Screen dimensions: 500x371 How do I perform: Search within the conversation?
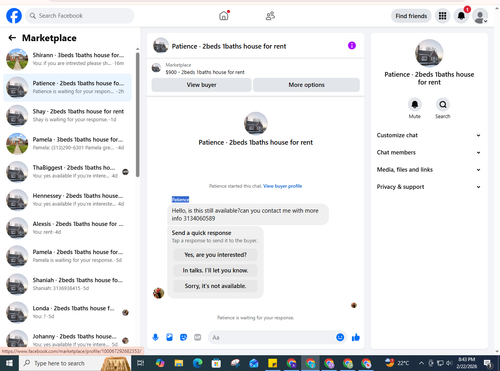(x=443, y=105)
